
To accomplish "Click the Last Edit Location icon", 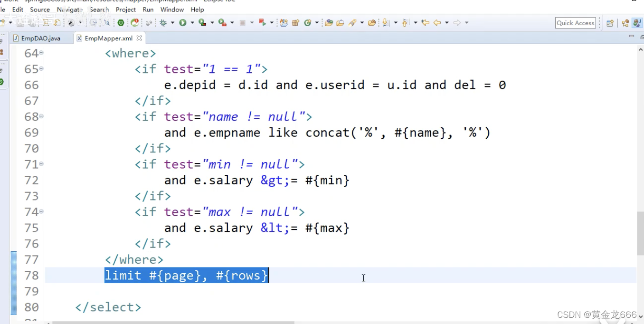I will (426, 23).
